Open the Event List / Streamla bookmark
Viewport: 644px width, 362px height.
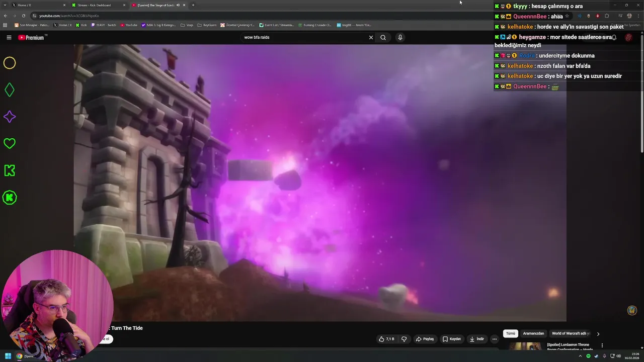pyautogui.click(x=276, y=25)
